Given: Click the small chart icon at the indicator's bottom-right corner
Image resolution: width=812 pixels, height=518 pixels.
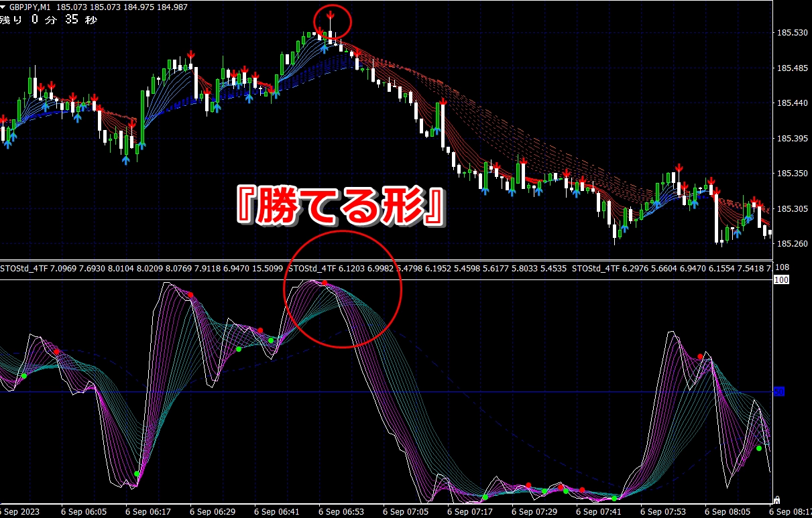Looking at the screenshot, I should coord(776,499).
